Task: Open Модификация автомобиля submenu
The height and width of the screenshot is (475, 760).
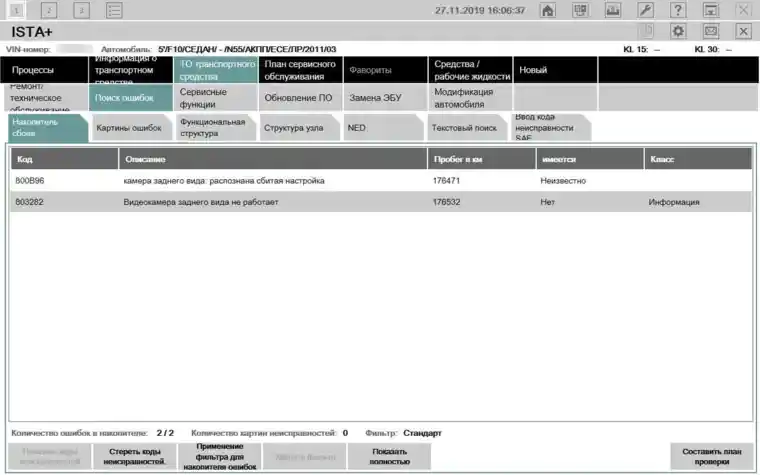Action: [x=470, y=97]
